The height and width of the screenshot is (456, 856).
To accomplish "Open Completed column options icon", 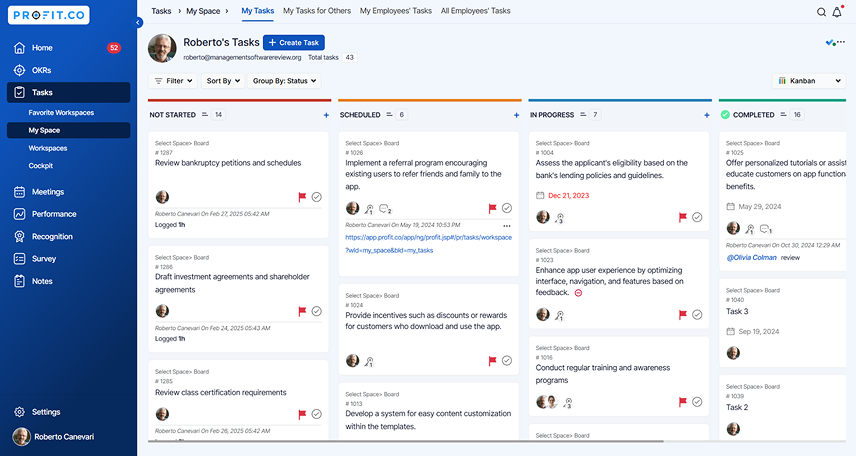I will pos(783,115).
